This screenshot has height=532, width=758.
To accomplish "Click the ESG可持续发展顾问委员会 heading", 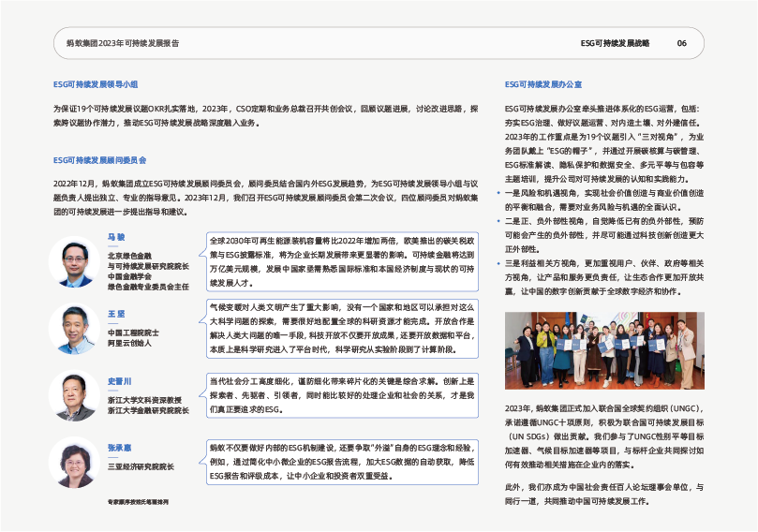I will point(100,160).
